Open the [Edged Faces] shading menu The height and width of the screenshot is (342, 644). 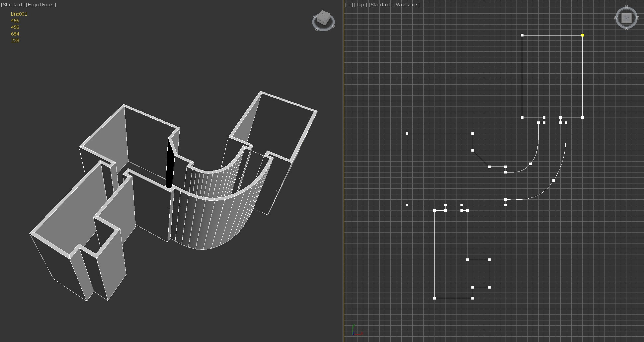(41, 5)
